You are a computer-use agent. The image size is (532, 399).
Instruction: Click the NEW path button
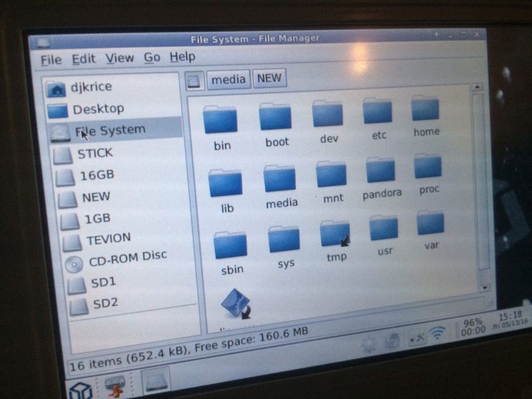(x=269, y=78)
